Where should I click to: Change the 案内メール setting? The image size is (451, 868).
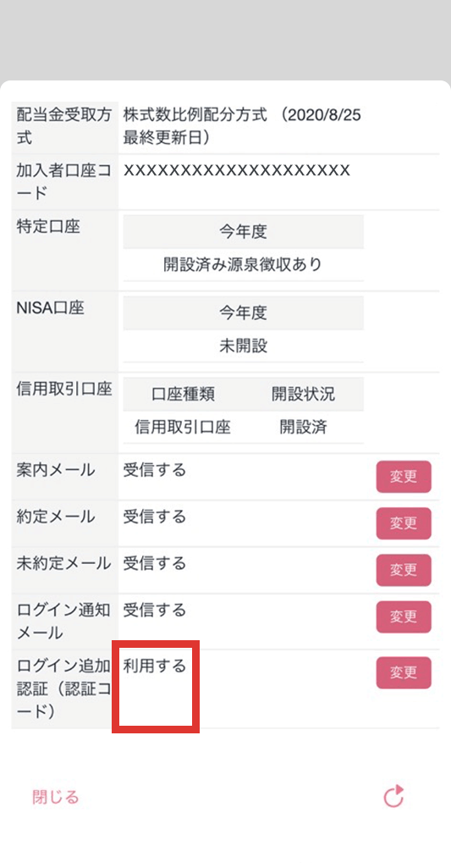[x=404, y=477]
